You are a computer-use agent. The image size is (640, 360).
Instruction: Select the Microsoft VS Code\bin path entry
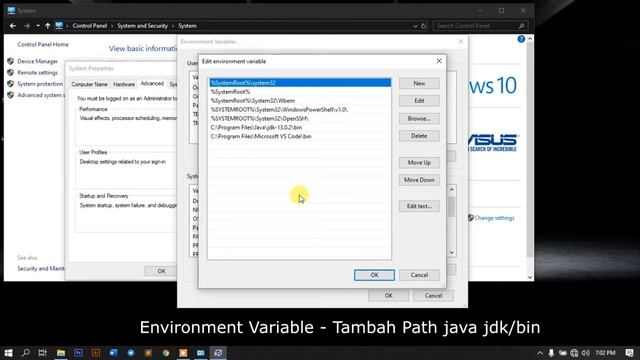click(x=300, y=136)
